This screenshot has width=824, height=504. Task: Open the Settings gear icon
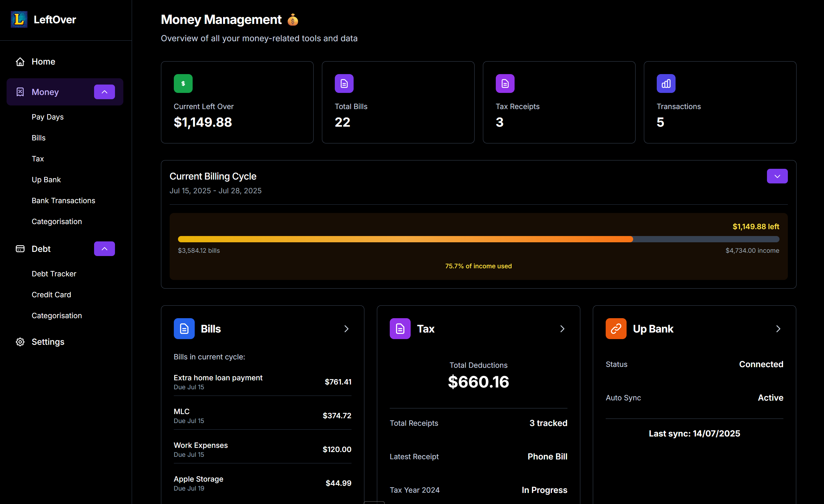(20, 342)
